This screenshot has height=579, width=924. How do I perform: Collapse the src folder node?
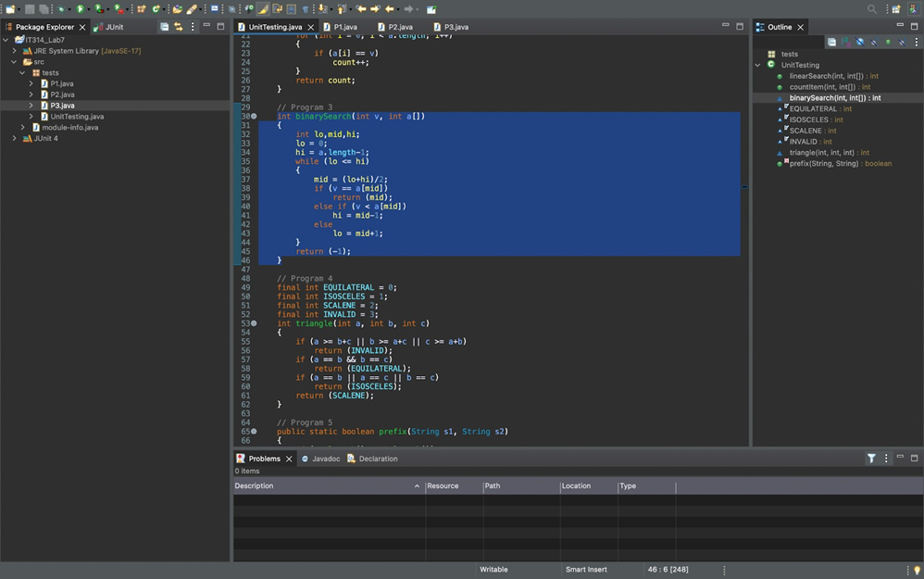click(x=14, y=61)
